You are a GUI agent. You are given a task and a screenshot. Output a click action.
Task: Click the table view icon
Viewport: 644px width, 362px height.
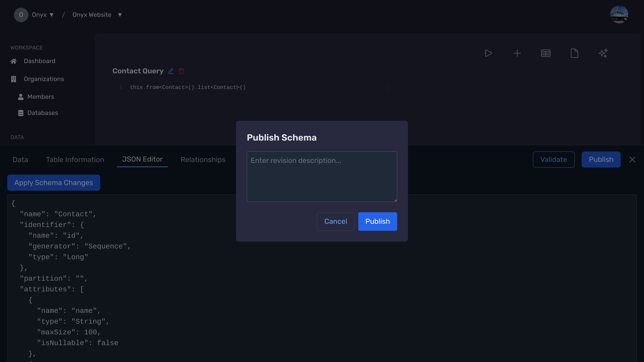[x=546, y=53]
